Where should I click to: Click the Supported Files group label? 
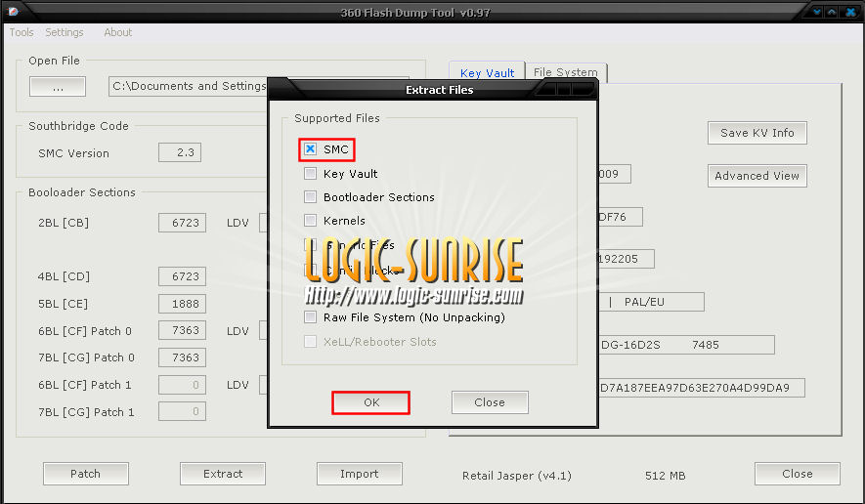[x=337, y=118]
